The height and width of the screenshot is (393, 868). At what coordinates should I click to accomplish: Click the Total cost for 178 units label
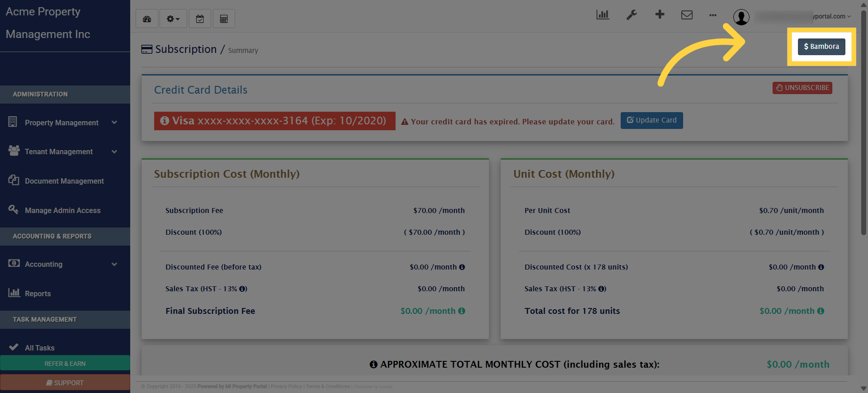(572, 311)
